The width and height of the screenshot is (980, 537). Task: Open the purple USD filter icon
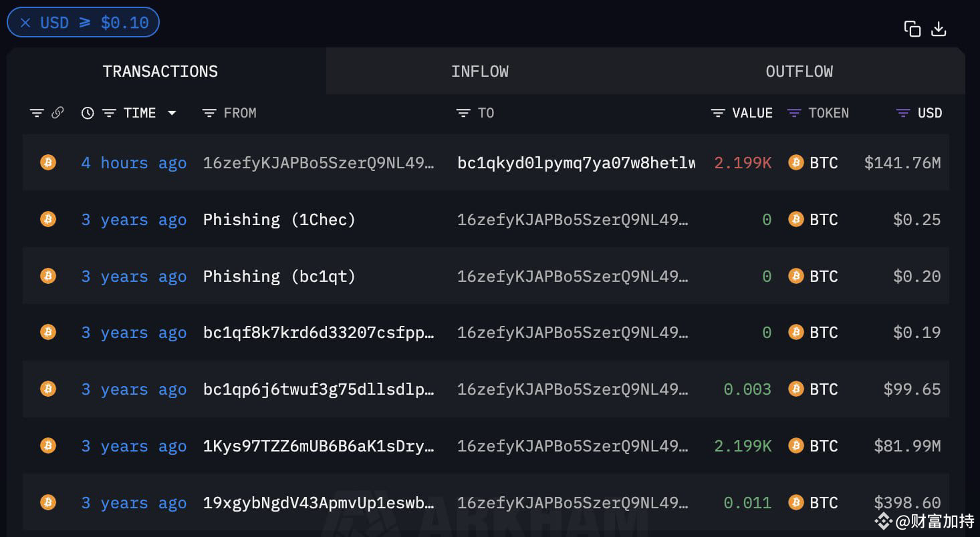(x=903, y=113)
